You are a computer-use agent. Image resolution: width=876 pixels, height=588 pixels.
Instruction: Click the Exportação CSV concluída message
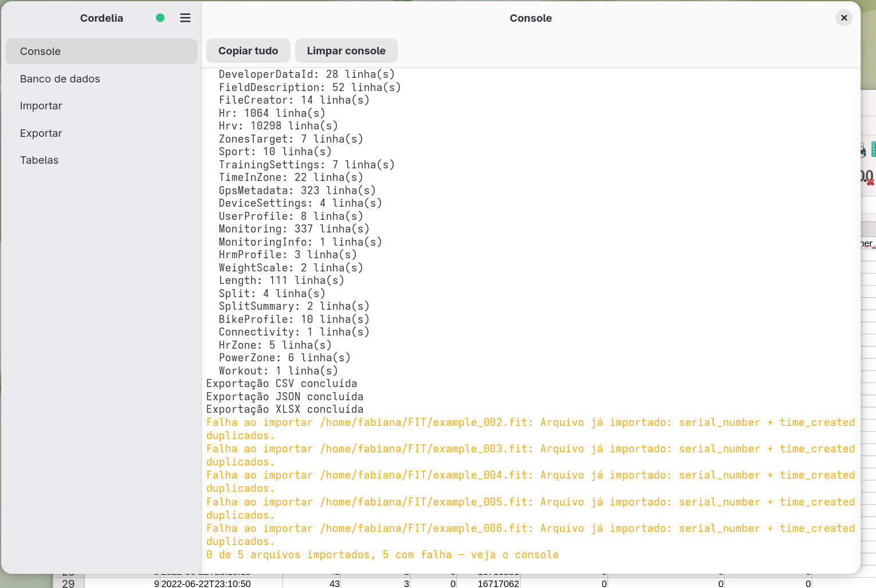282,384
